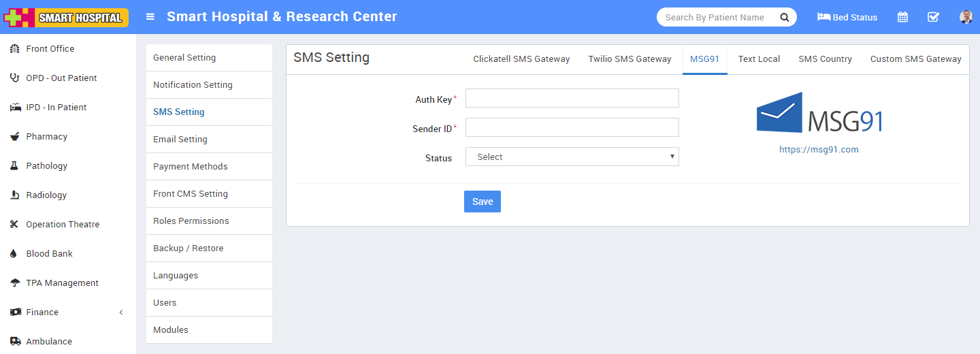Click the user profile avatar
Image resolution: width=980 pixels, height=354 pixels.
(966, 17)
